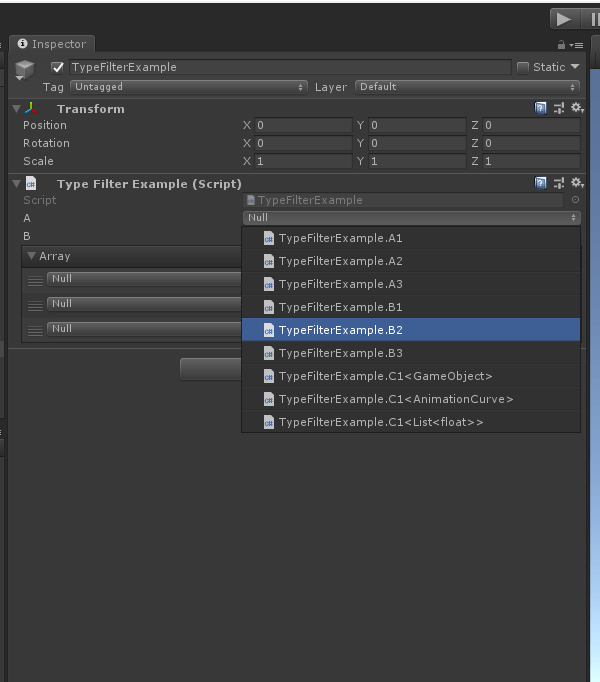Click the script object picker circle
This screenshot has height=682, width=600.
pyautogui.click(x=575, y=200)
